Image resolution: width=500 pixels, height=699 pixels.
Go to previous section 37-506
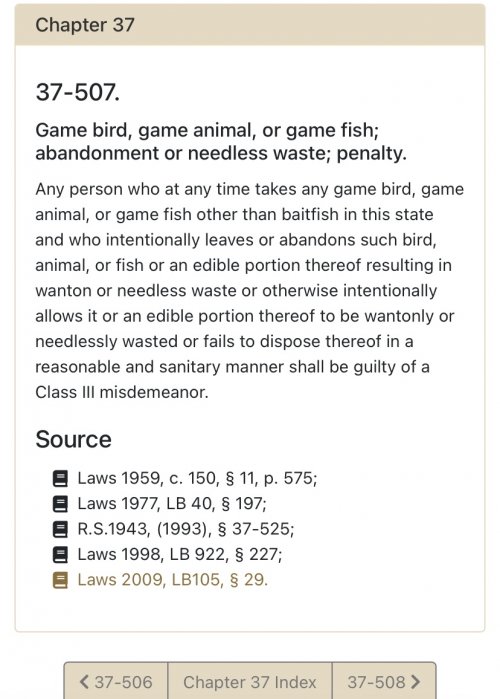[x=116, y=681]
